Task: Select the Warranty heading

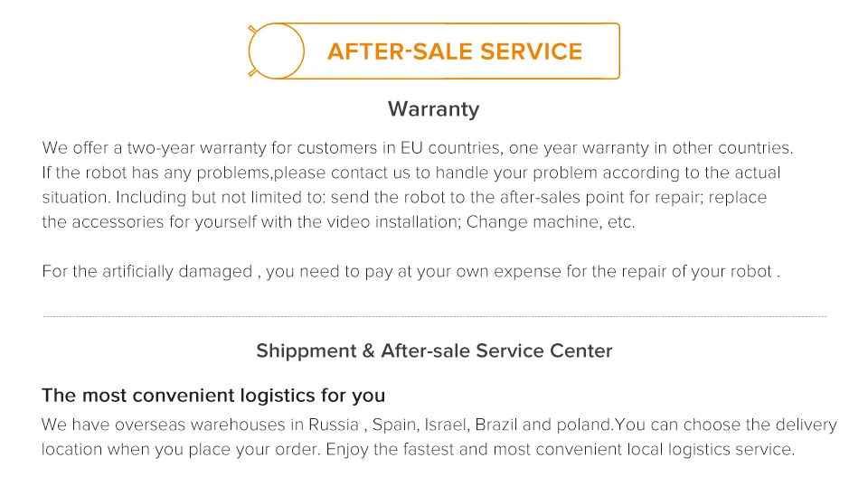Action: 433,109
